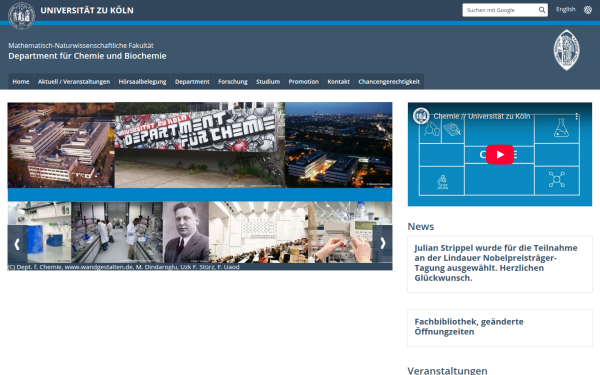Viewport: 600px width, 375px height.
Task: Open the Aktuell / Veranstaltungen menu
Action: pos(74,82)
